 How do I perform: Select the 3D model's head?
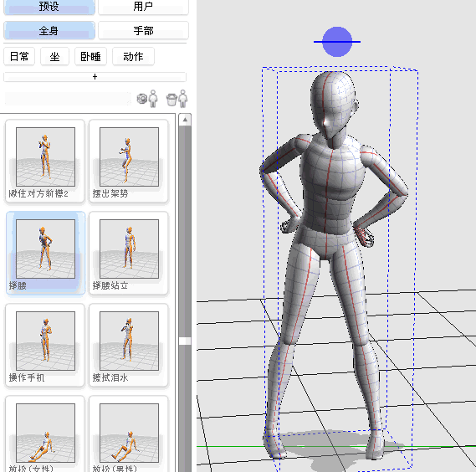click(333, 105)
